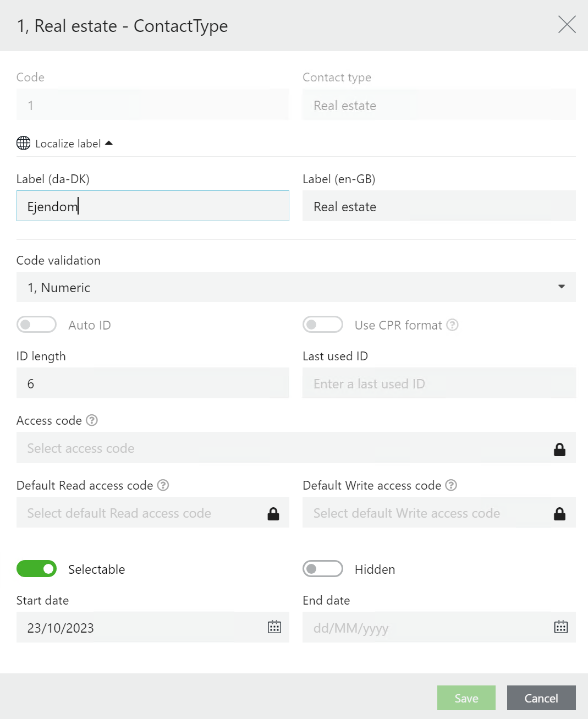Click the Cancel button

pos(541,698)
